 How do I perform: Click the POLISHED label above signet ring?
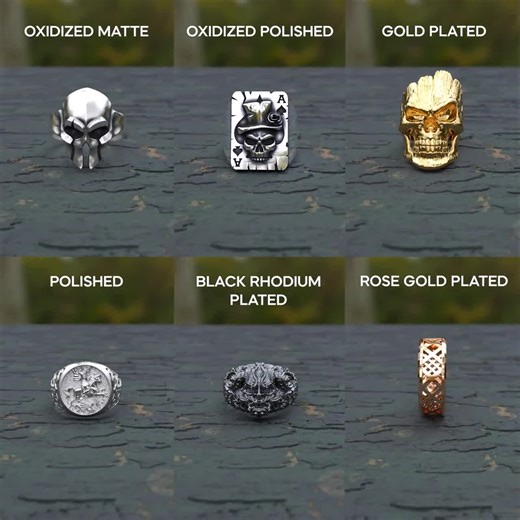[86, 282]
